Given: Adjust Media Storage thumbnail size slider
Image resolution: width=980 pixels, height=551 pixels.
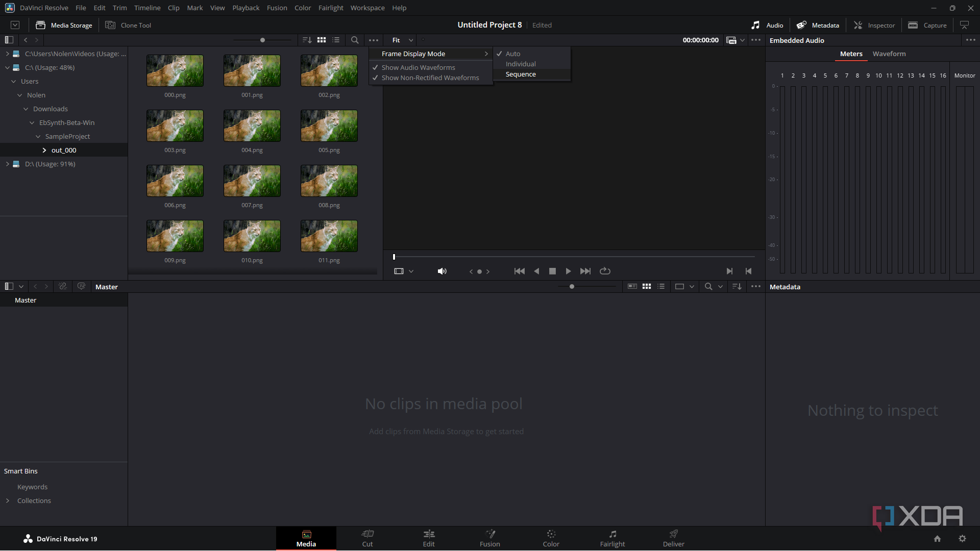Looking at the screenshot, I should tap(262, 40).
